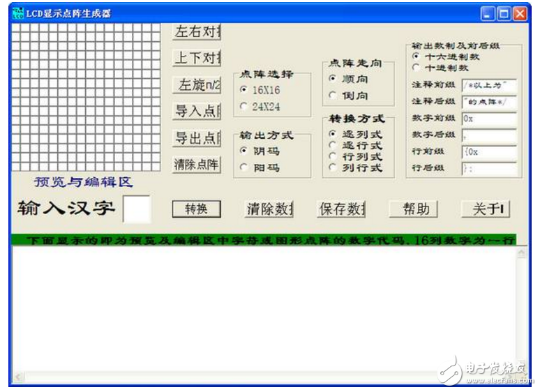
Task: Click the LCD app icon in title bar
Action: 19,13
